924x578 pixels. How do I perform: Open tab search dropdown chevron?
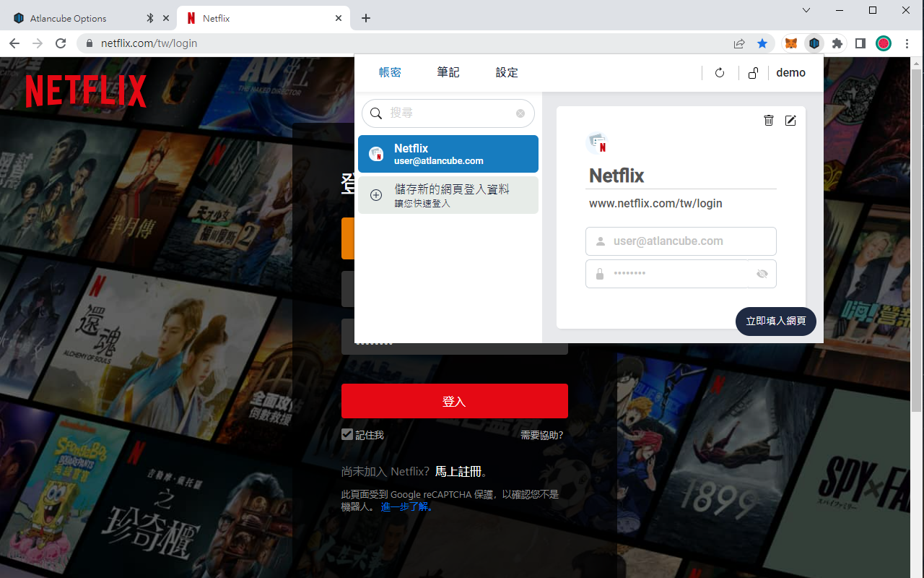(x=806, y=10)
